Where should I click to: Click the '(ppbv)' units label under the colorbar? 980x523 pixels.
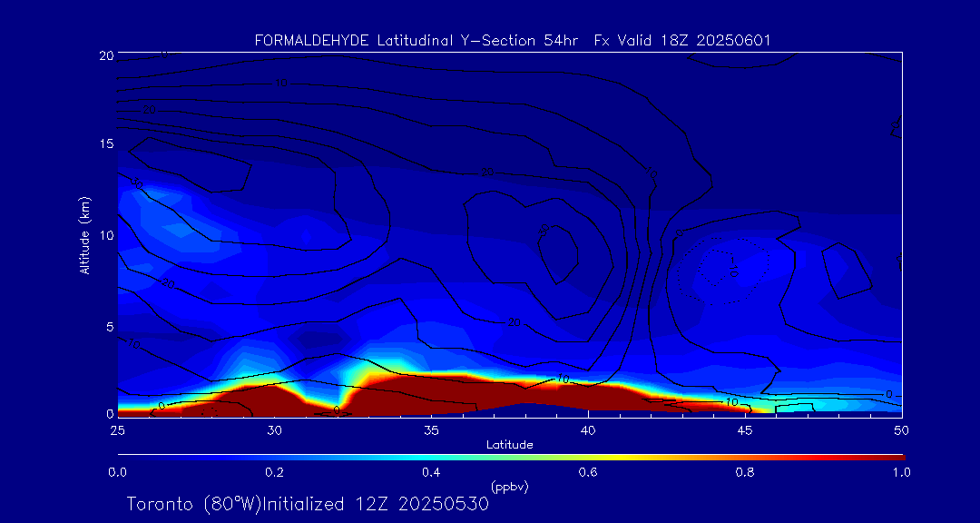pyautogui.click(x=510, y=488)
